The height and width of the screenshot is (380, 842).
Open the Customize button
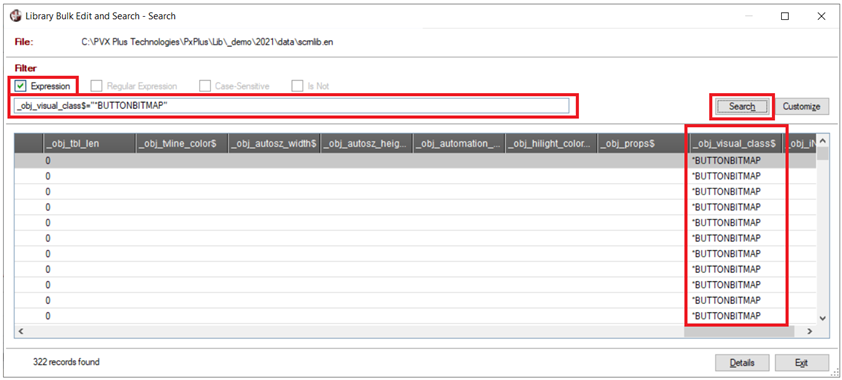click(x=801, y=106)
